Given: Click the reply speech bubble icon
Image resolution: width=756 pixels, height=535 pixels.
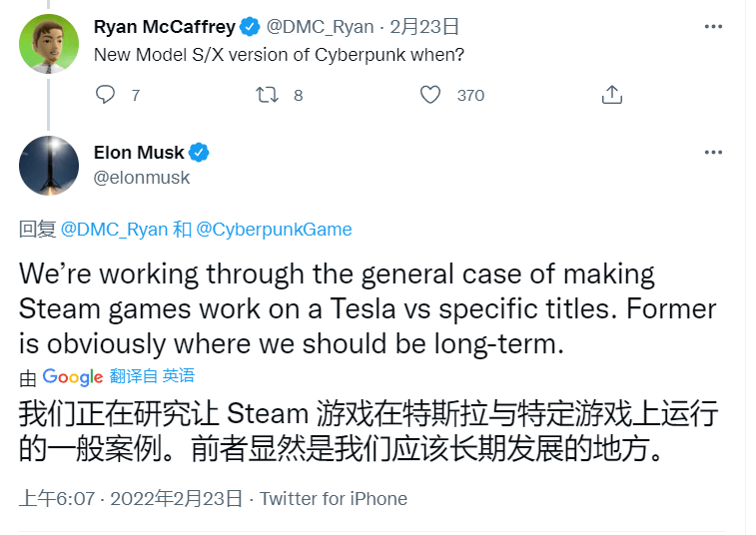Looking at the screenshot, I should (x=105, y=95).
